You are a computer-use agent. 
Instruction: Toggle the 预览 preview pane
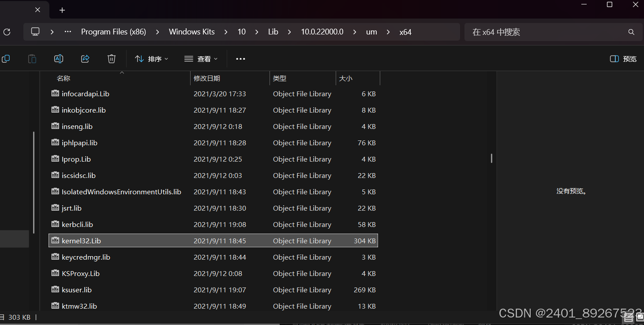coord(623,59)
